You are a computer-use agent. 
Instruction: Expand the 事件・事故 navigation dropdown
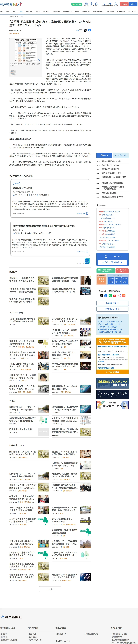[29, 11]
